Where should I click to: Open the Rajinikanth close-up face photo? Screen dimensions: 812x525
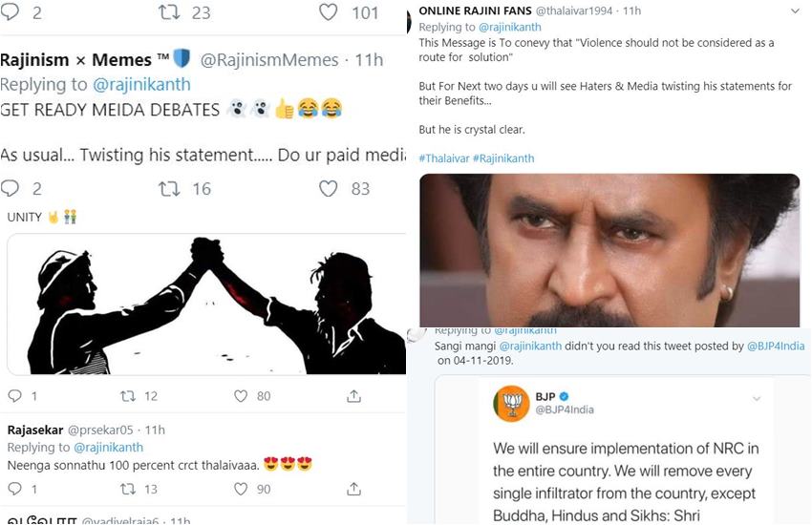[x=609, y=250]
